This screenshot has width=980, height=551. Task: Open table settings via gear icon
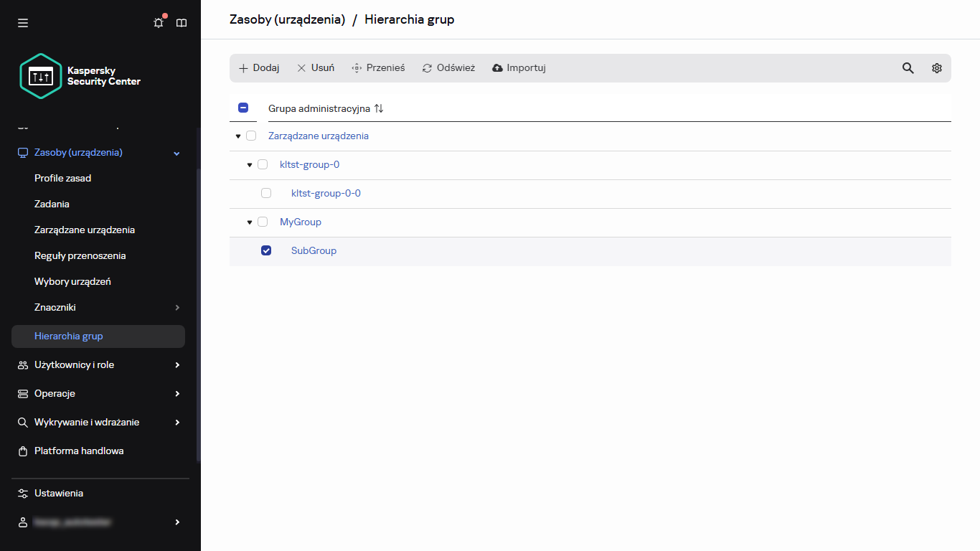click(937, 67)
